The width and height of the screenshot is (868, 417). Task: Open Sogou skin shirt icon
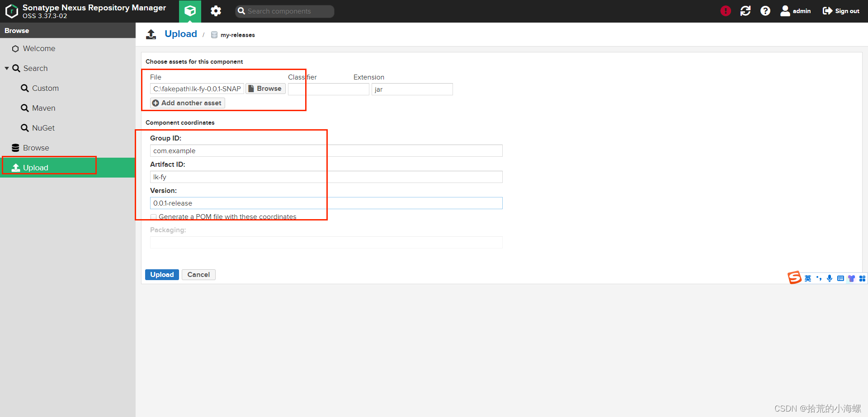click(851, 278)
